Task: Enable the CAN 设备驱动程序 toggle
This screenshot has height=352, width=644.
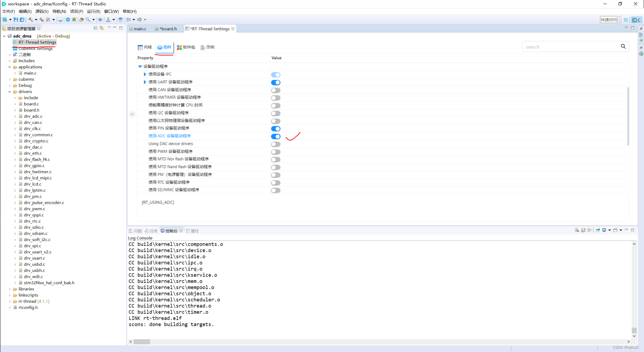Action: tap(275, 90)
